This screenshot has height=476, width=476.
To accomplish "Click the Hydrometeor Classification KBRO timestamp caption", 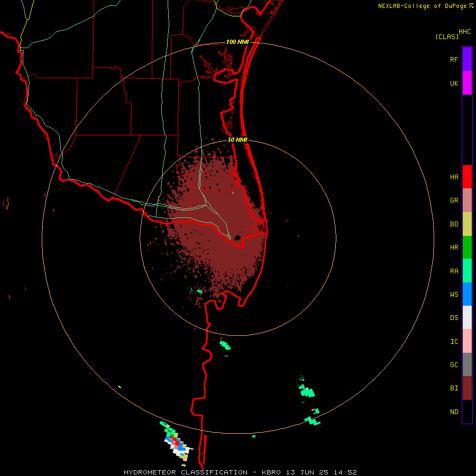I will coord(240,472).
